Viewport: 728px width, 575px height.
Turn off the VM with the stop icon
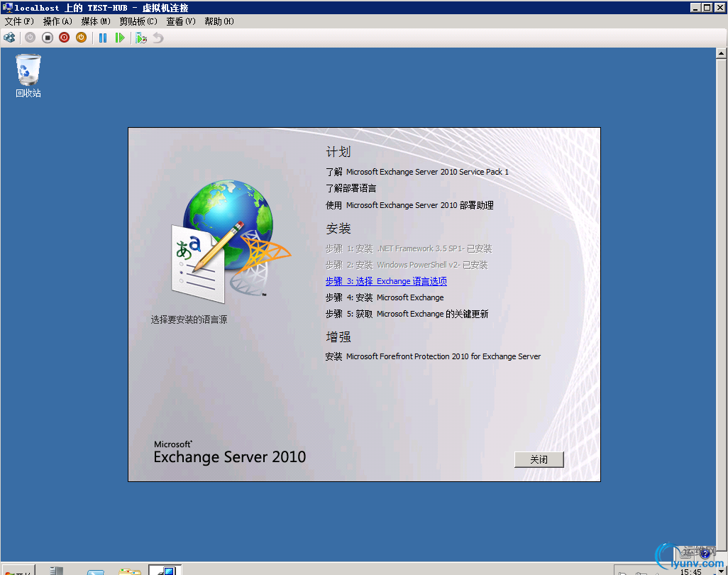48,38
